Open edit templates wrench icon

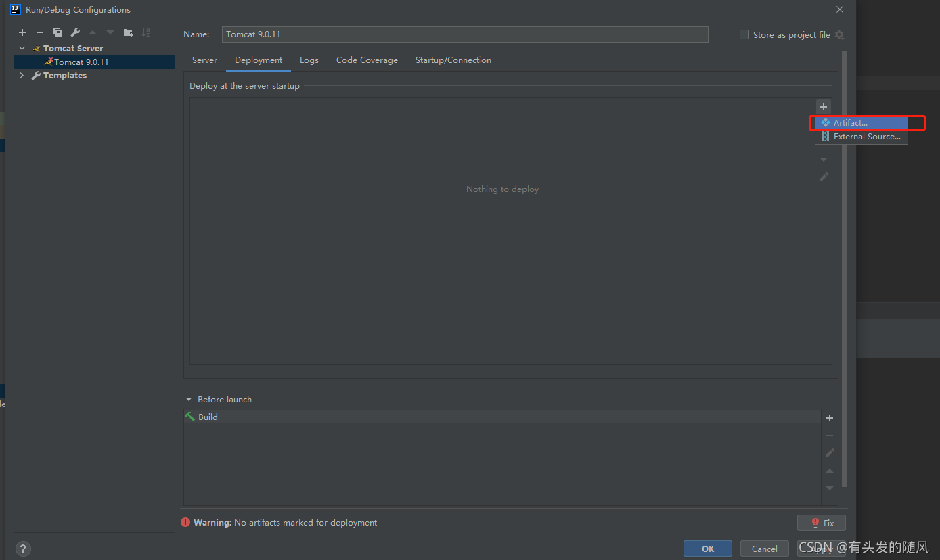click(75, 32)
